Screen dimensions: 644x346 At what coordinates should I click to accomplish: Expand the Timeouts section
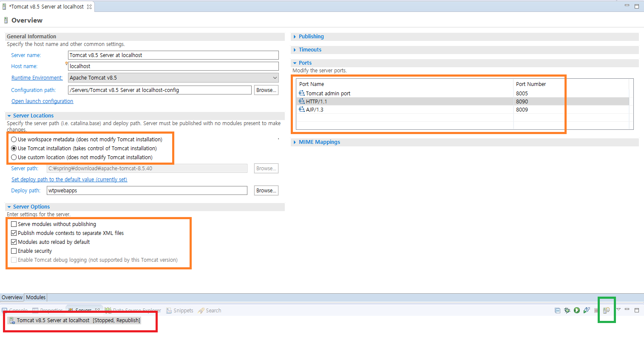tap(295, 50)
